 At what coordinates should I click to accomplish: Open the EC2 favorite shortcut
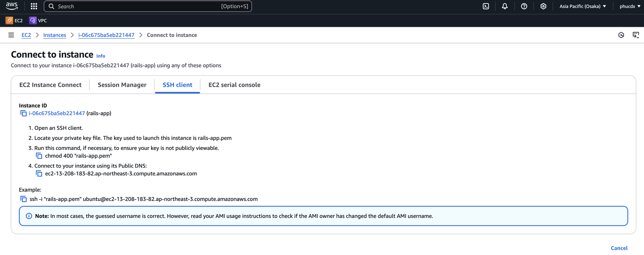coord(14,20)
